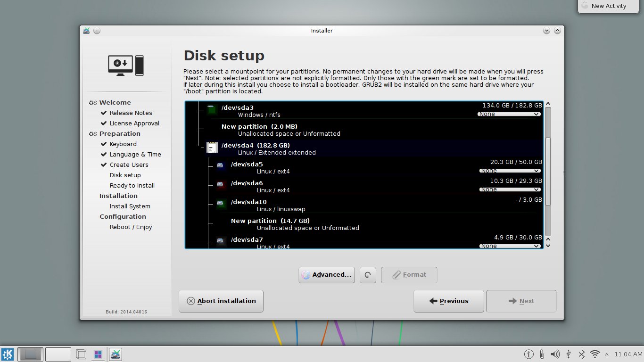Click the Bluetooth tray icon
Screen dimensions: 644x362
(582, 354)
